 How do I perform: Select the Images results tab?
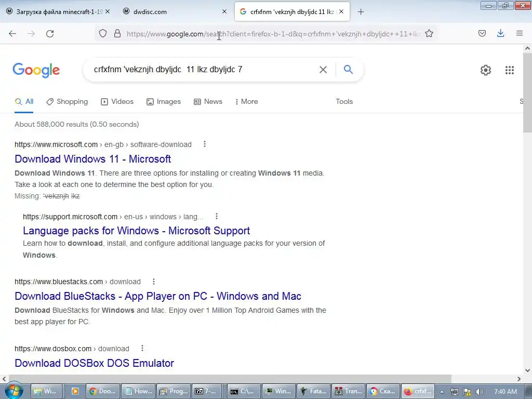tap(164, 102)
